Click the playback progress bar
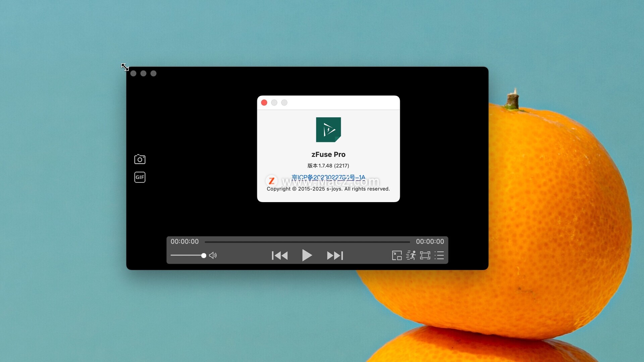This screenshot has width=644, height=362. (x=307, y=242)
